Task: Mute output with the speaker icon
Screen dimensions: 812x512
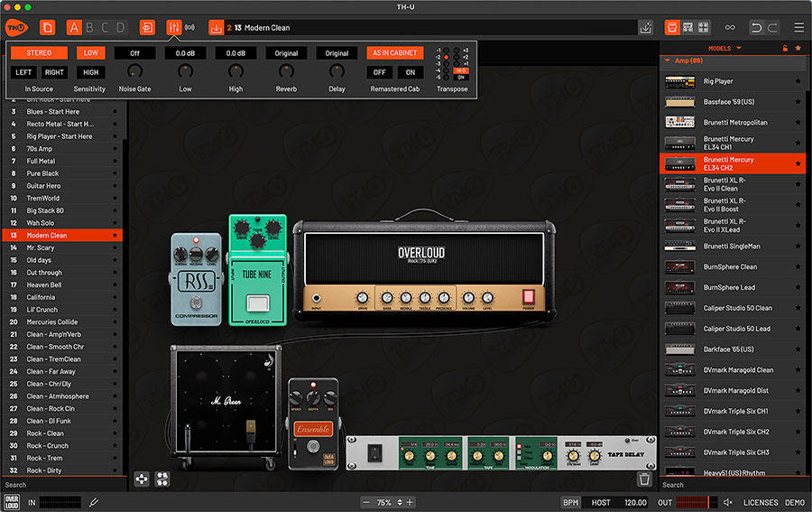Action: (728, 502)
